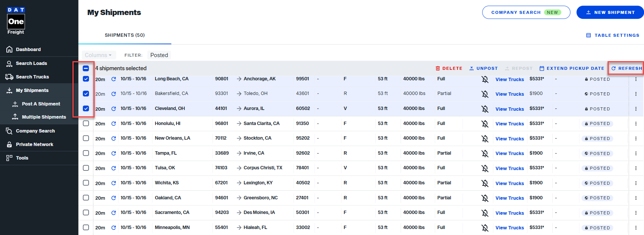Click the POSTED status badge on Sacramento row
The width and height of the screenshot is (644, 235).
(x=597, y=213)
